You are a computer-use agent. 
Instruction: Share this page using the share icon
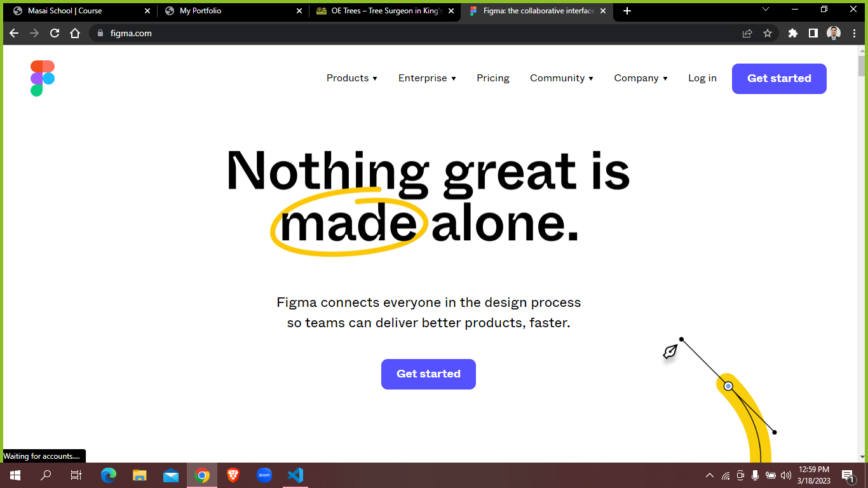[747, 33]
